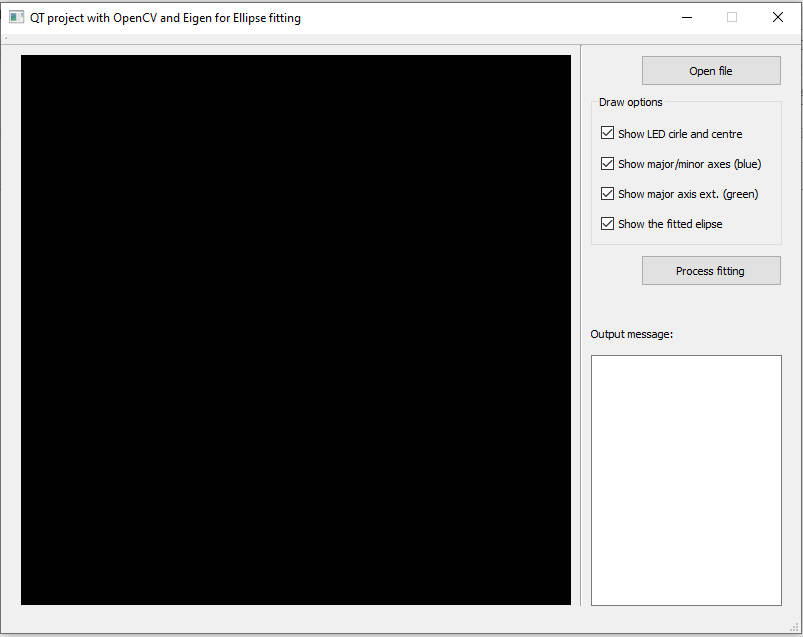Click the Open file button

tap(711, 71)
